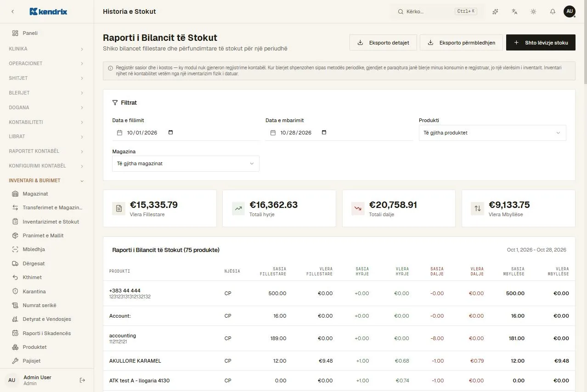Click the Totali hyrje trend-up icon
Image resolution: width=587 pixels, height=392 pixels.
coord(238,208)
